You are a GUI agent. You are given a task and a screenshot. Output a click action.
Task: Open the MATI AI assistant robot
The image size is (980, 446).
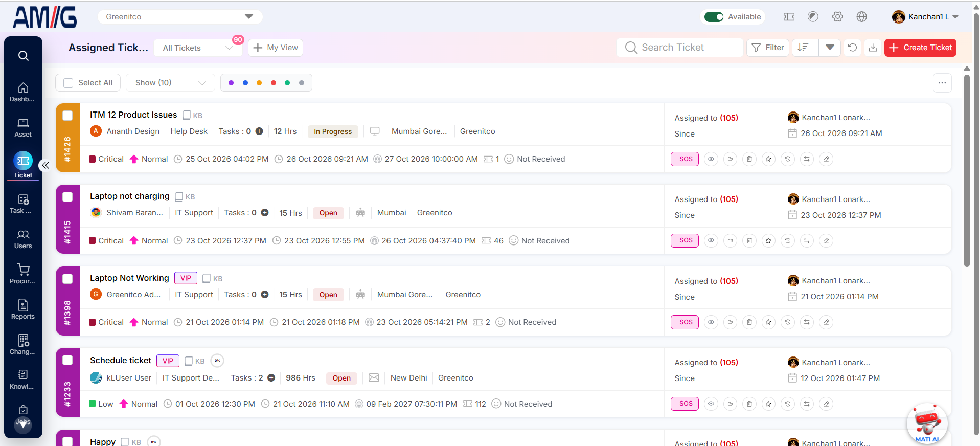[927, 423]
